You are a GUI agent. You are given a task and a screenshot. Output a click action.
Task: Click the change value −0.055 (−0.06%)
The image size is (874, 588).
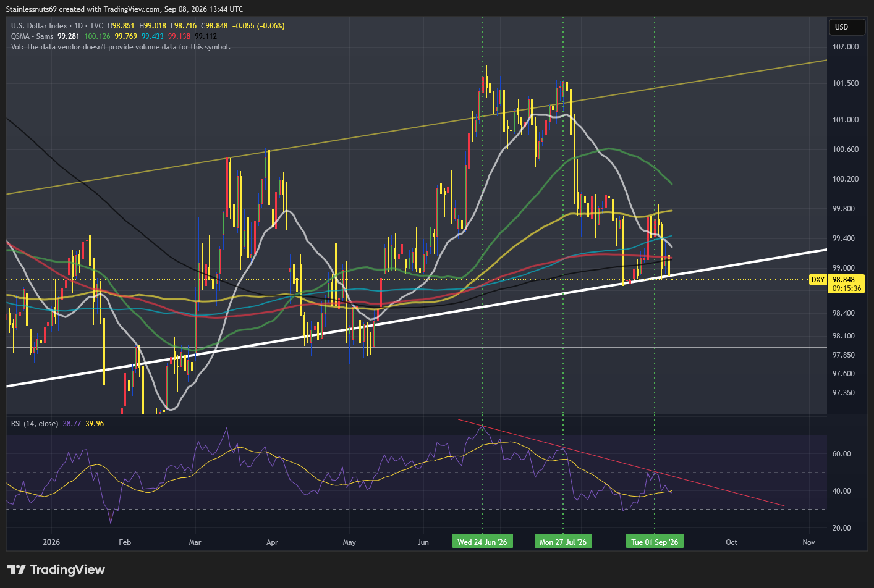tap(258, 26)
